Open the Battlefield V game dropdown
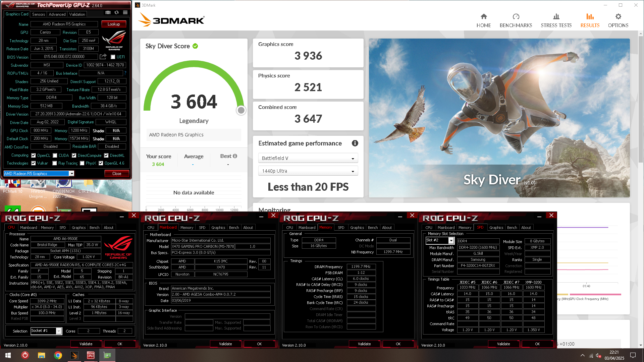Screen dimensions: 644x362 click(x=308, y=158)
